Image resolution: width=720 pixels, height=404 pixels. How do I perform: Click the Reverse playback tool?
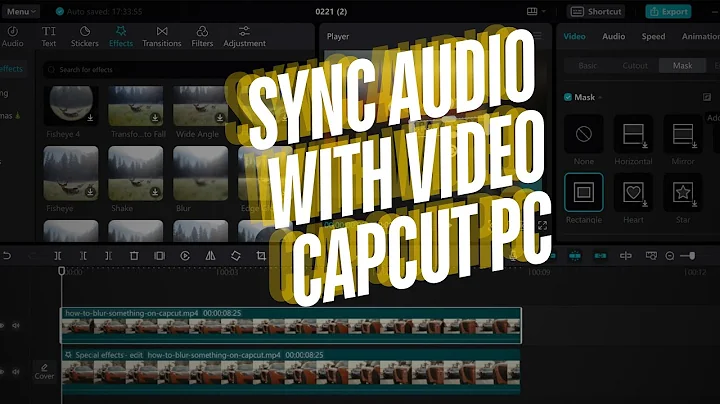(x=185, y=255)
